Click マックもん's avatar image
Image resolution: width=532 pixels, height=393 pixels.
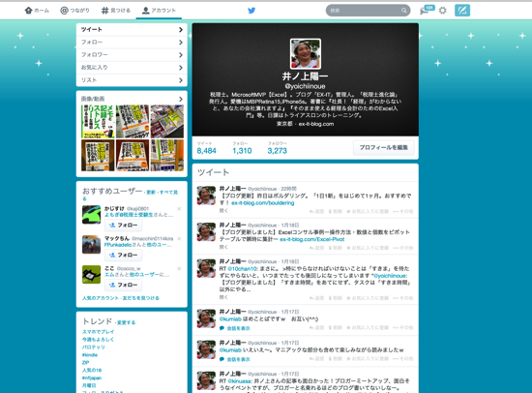tap(91, 244)
